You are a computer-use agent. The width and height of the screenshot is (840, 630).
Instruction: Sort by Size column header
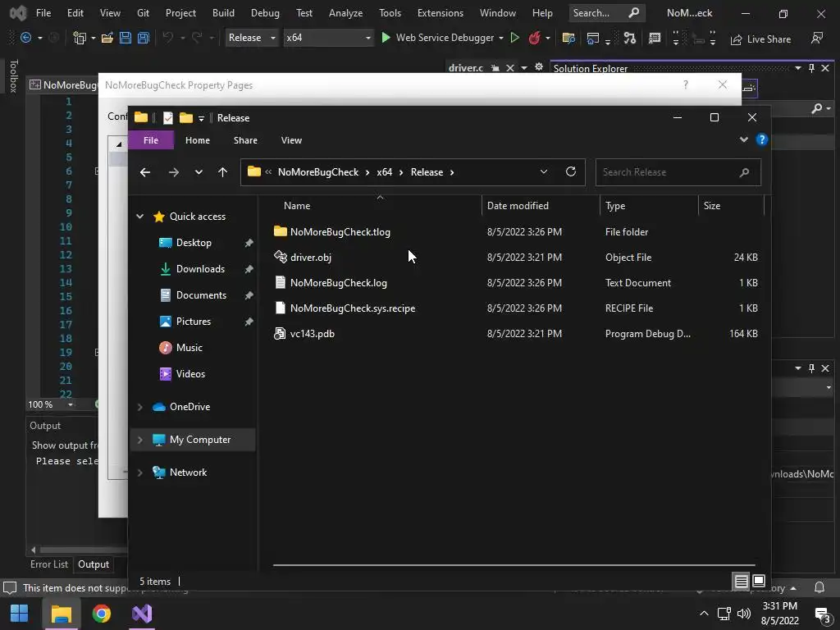tap(712, 206)
